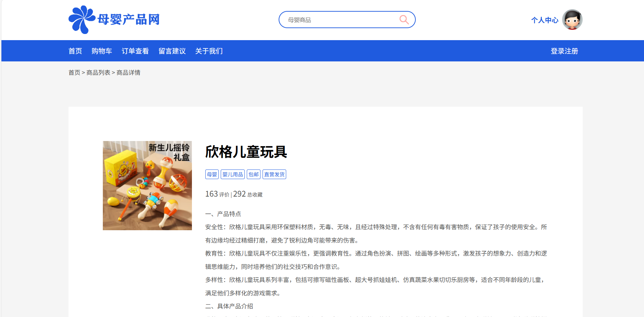Screen dimensions: 644x317
Task: Click the magnifying glass search icon
Action: coord(404,20)
